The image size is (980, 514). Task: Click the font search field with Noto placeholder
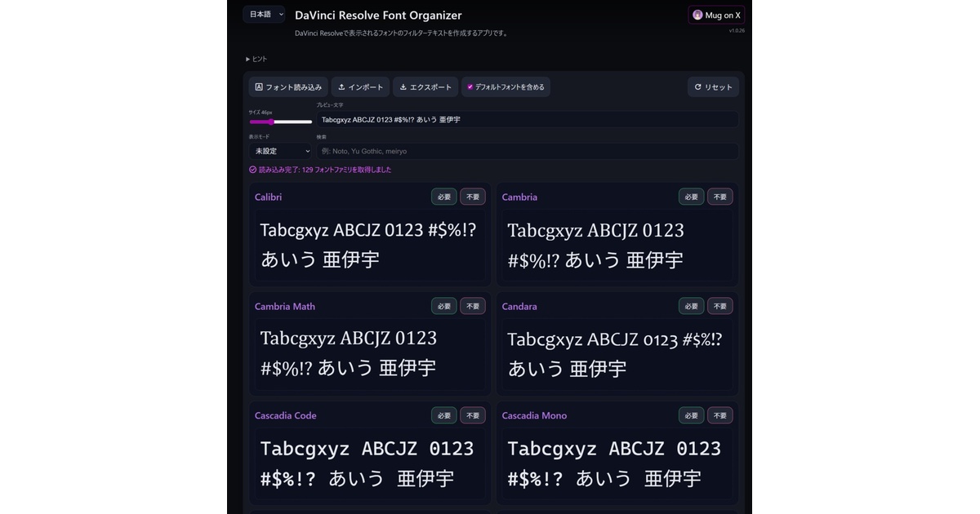tap(527, 151)
